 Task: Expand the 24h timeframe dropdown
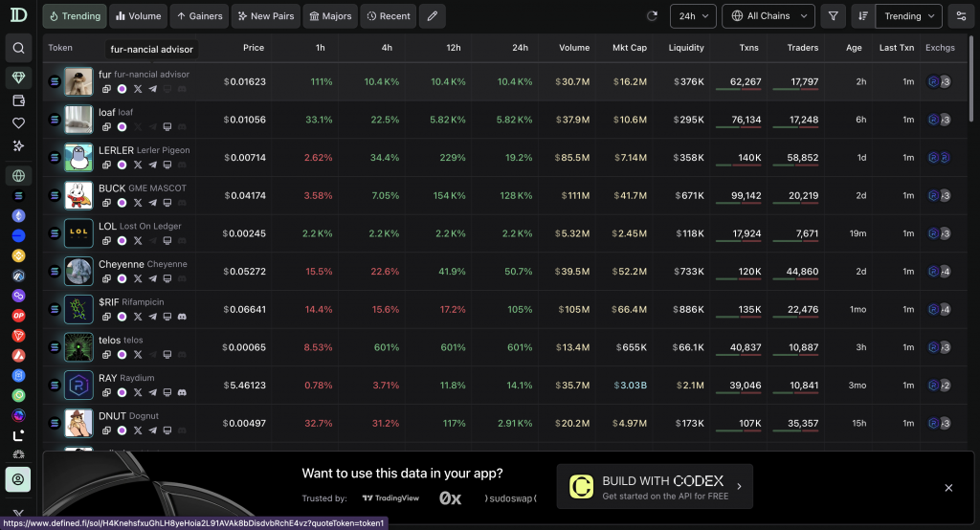point(693,16)
